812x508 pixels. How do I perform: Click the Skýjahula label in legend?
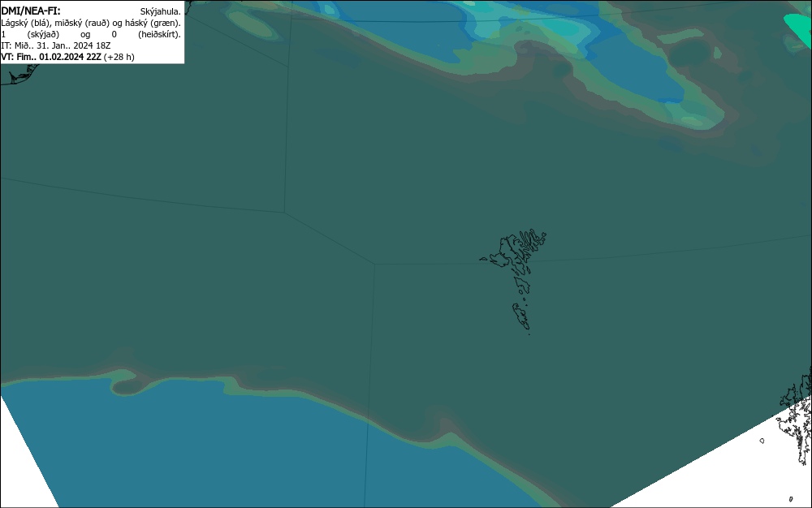point(161,11)
